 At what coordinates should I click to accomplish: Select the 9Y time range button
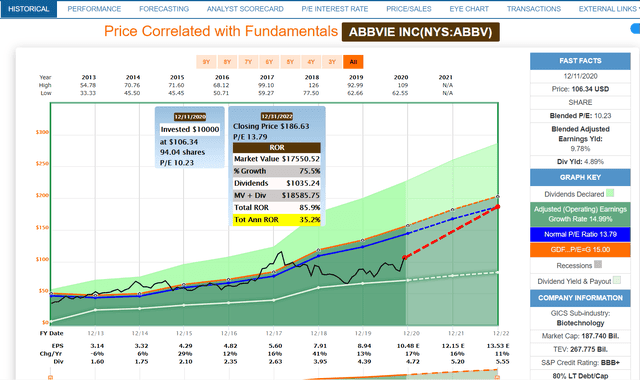(206, 62)
